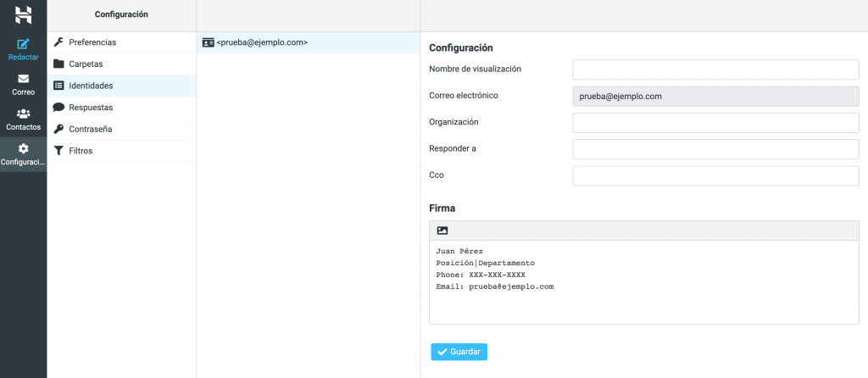Select the prueba@ejemplo.com identity
Image resolution: width=868 pixels, height=378 pixels.
(x=262, y=42)
